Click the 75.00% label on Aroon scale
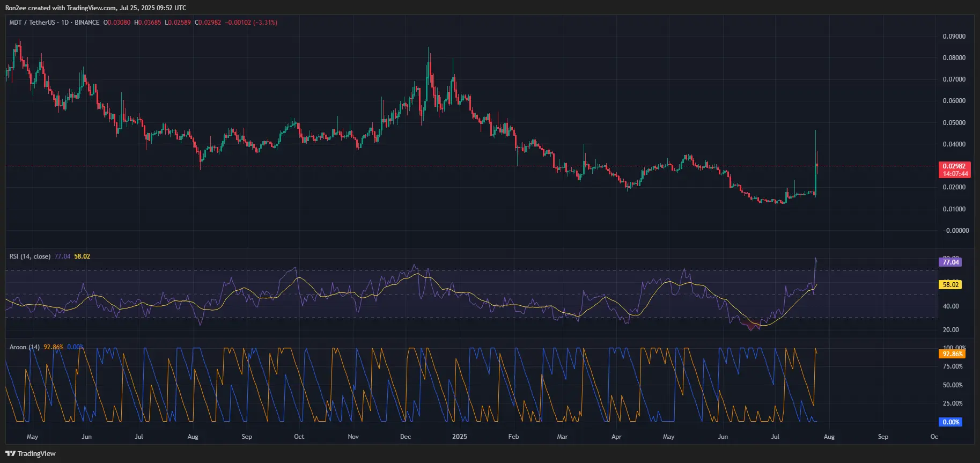This screenshot has width=980, height=463. (x=953, y=366)
